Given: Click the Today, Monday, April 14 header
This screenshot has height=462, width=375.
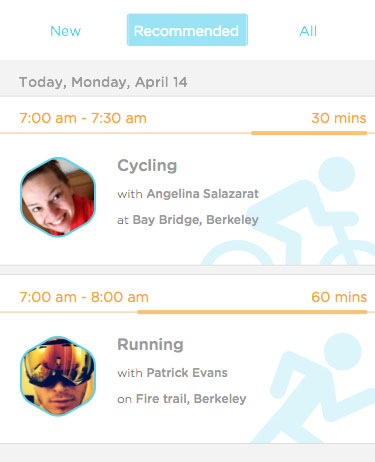Looking at the screenshot, I should point(103,82).
